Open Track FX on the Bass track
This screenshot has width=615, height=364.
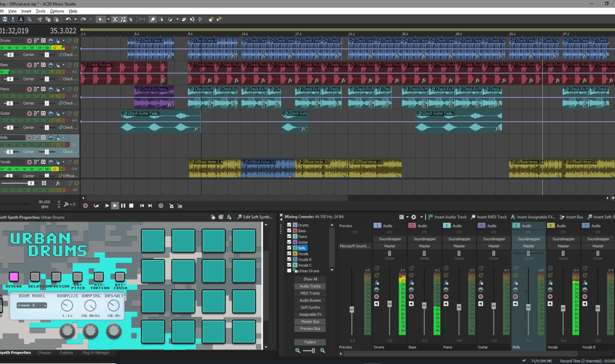pyautogui.click(x=58, y=65)
